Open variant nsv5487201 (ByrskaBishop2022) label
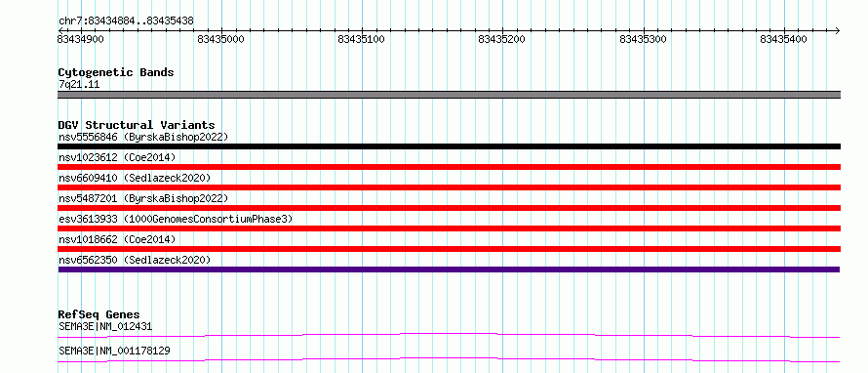 point(142,198)
